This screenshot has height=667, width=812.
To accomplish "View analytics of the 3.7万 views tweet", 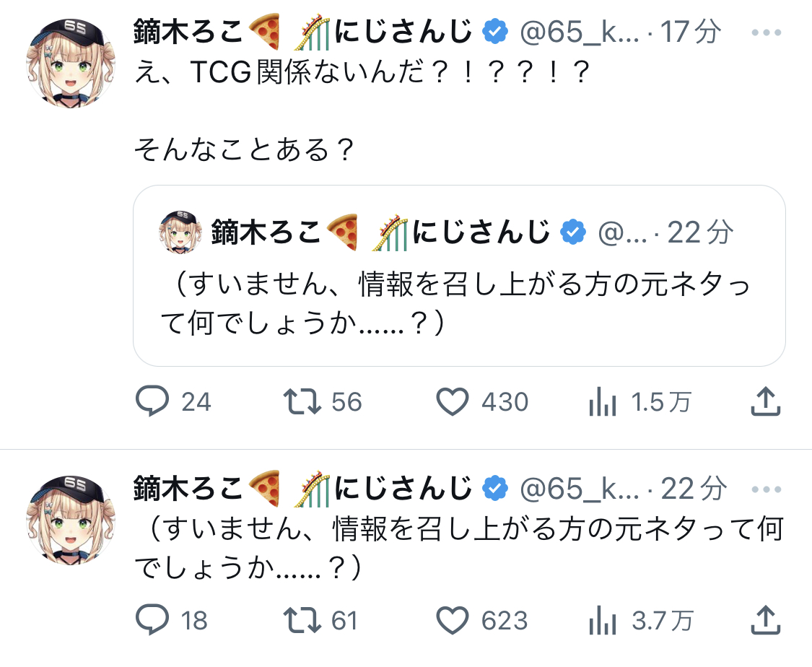I will point(603,622).
